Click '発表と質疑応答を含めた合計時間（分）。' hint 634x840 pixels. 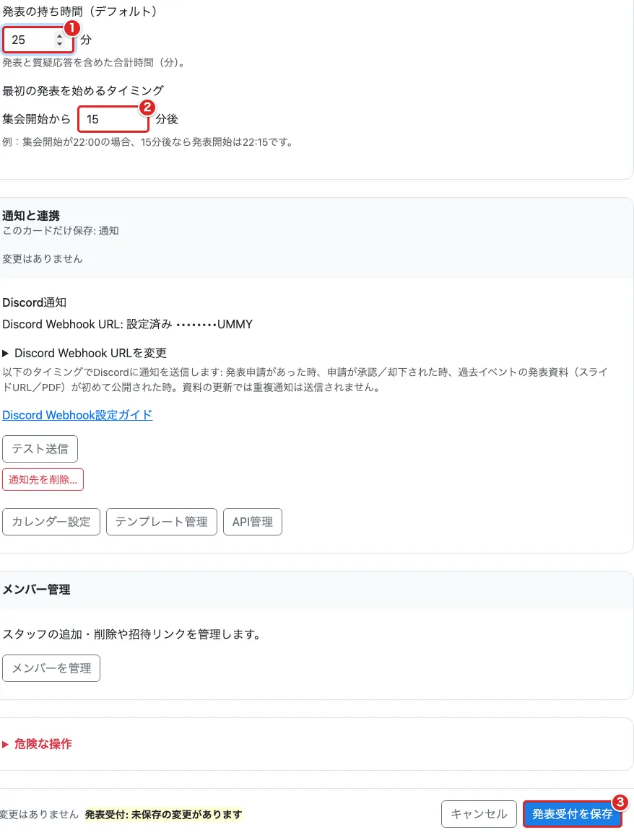[94, 63]
